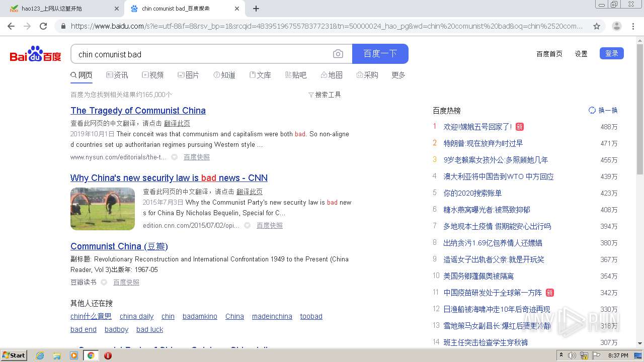Select the 地图 maps tab
Screen dimensions: 644x362
(332, 75)
